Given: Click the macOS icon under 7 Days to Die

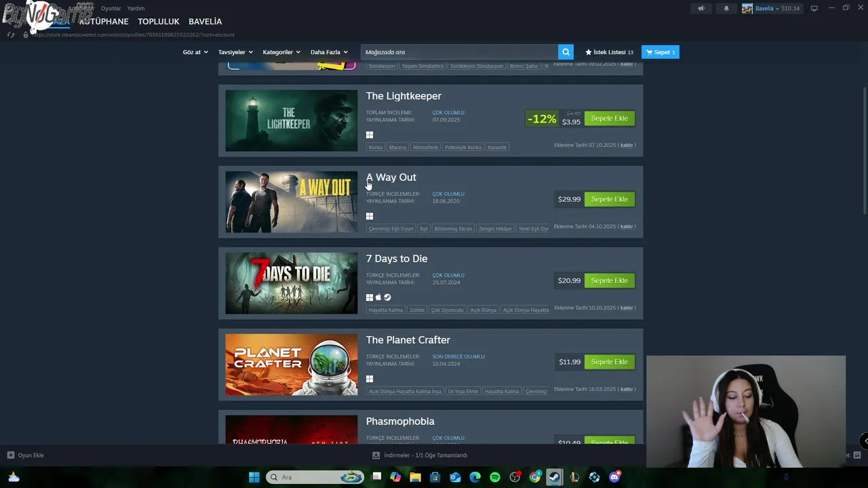Looking at the screenshot, I should pyautogui.click(x=378, y=298).
